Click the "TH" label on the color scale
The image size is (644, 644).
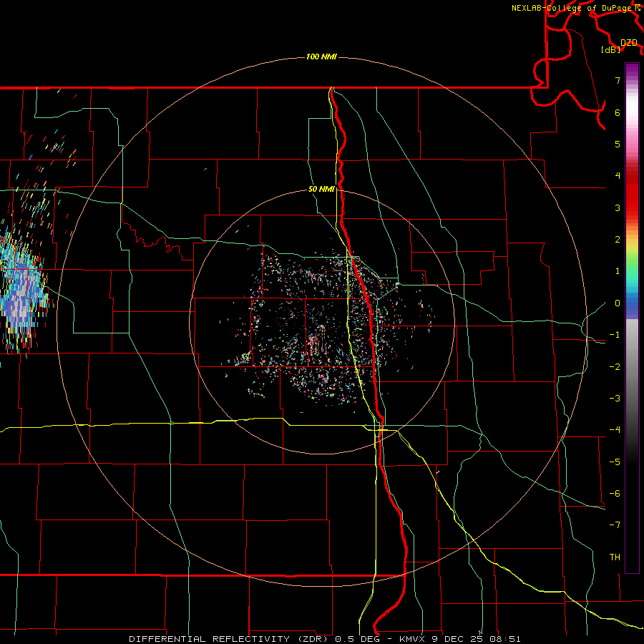point(615,557)
